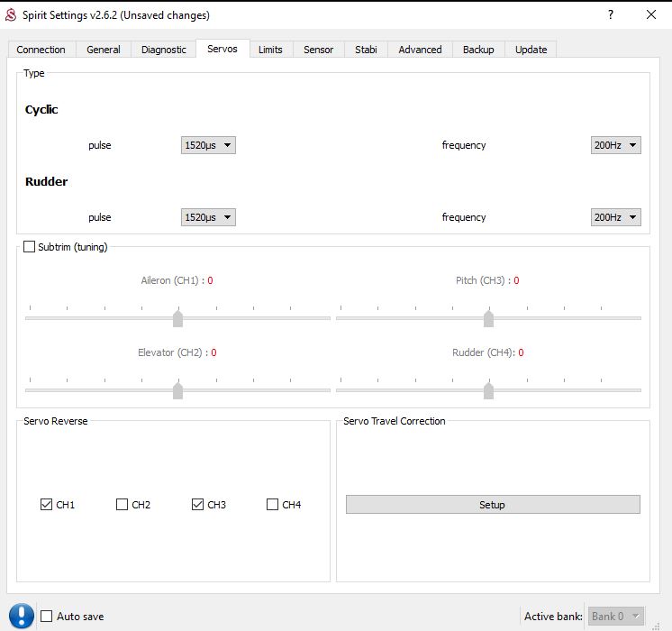Viewport: 672px width, 631px height.
Task: Expand the Rudder pulse dropdown
Action: [208, 217]
